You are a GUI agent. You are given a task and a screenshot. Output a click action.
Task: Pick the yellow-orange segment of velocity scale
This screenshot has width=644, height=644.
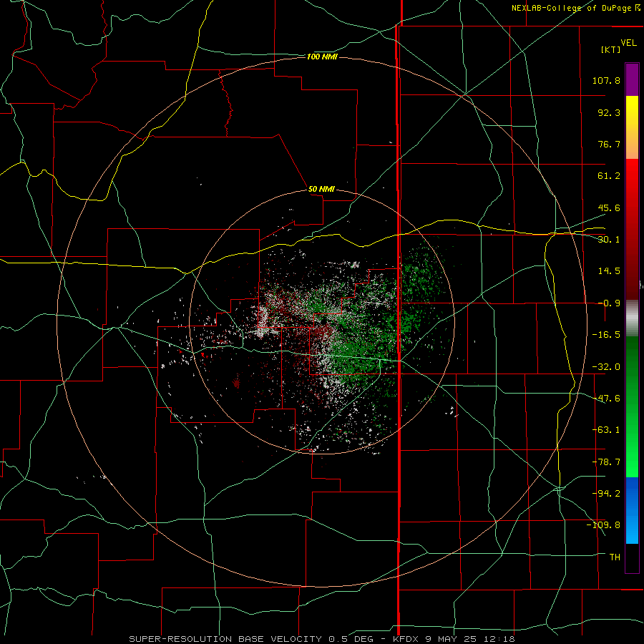click(632, 127)
